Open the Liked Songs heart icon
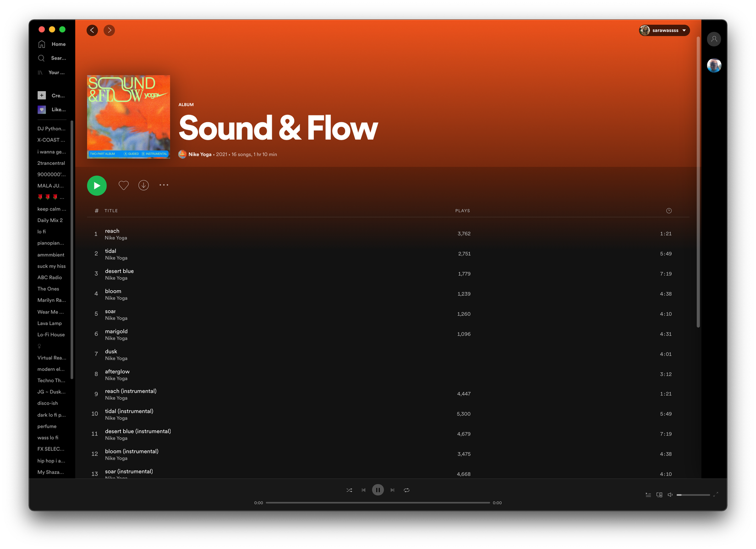The width and height of the screenshot is (756, 549). click(x=42, y=109)
